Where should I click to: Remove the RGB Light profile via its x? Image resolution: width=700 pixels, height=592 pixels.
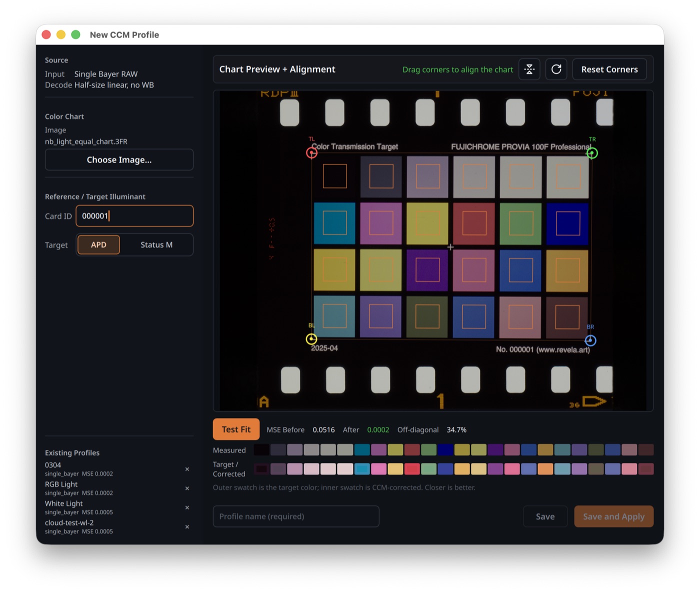click(x=187, y=488)
